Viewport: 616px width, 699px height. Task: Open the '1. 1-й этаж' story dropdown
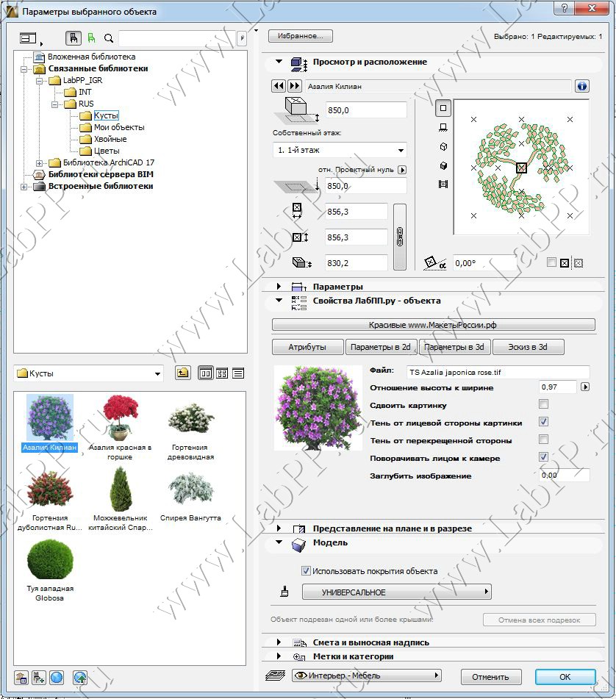pyautogui.click(x=339, y=150)
